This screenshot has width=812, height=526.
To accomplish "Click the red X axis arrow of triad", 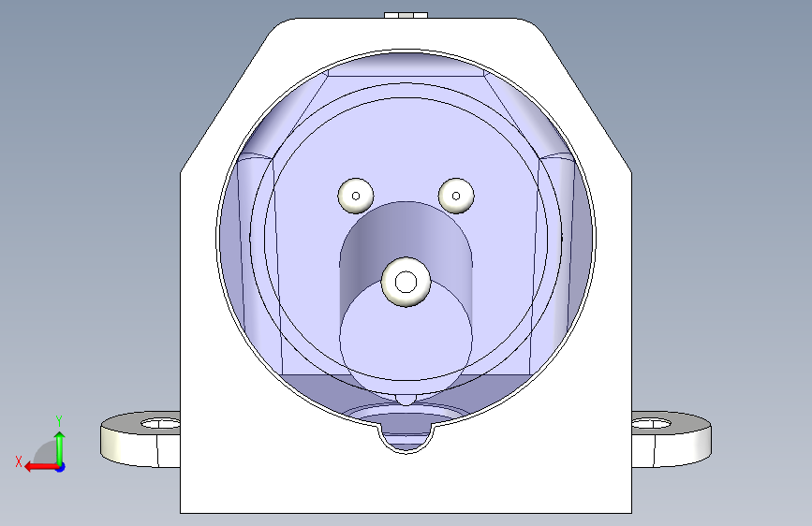I will pos(40,467).
